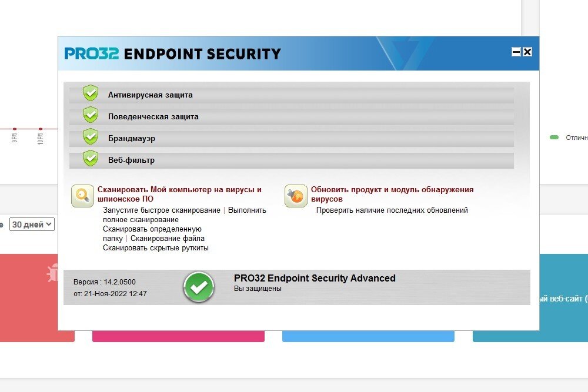Viewport: 588px width, 392px height.
Task: Click the version text 14.2.0500
Action: click(119, 282)
